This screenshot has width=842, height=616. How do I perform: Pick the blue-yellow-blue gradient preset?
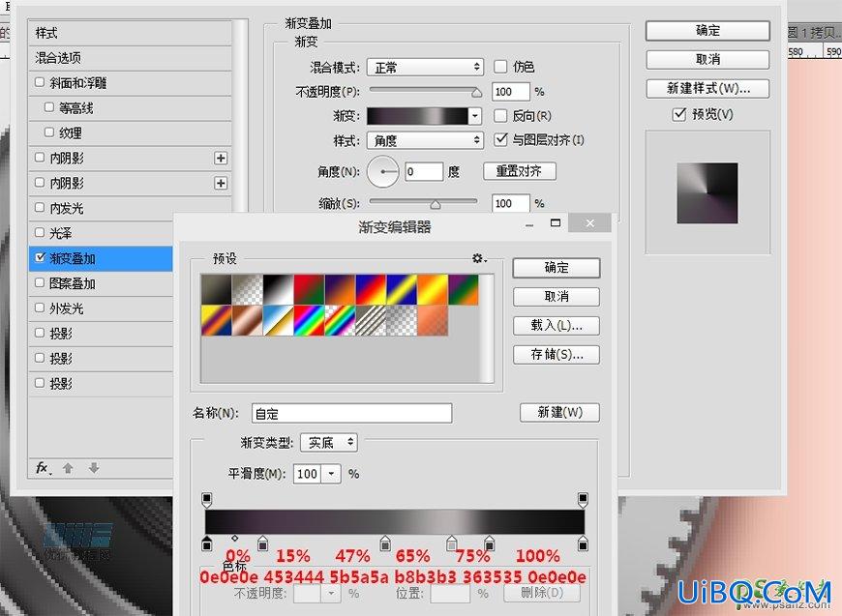(401, 290)
